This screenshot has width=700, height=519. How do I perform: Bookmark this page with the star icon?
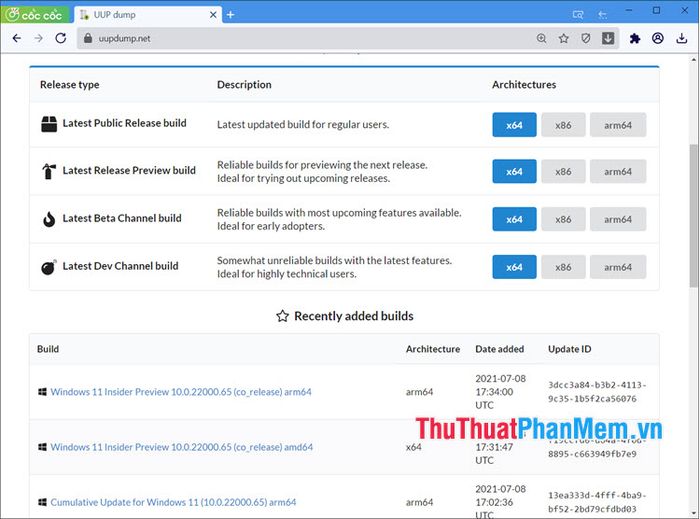(x=564, y=38)
